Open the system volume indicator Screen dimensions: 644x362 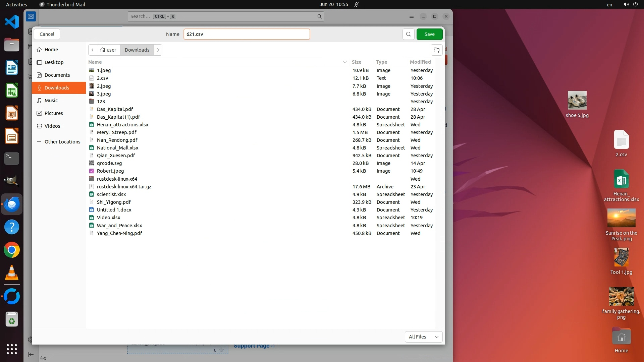[x=626, y=5]
